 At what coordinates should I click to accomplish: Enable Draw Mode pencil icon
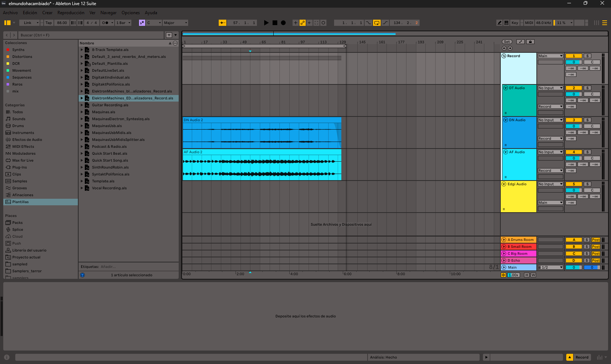499,23
